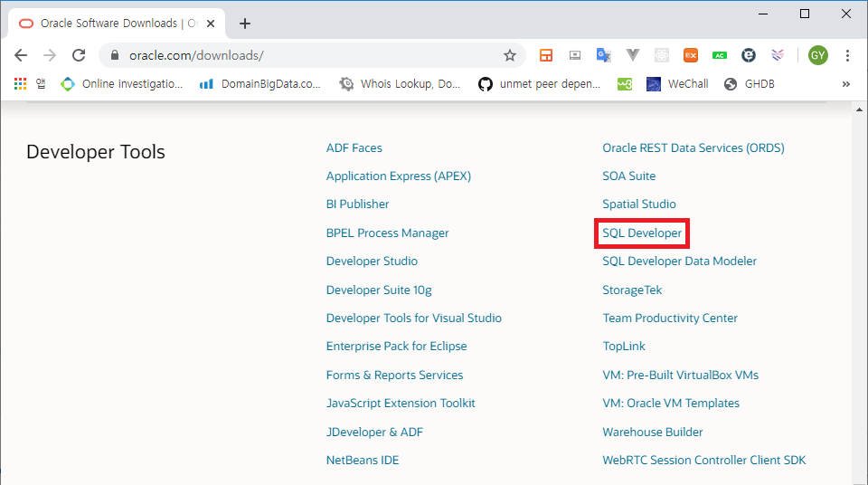Expand the hidden bookmarks chevron
The height and width of the screenshot is (485, 868).
(846, 84)
